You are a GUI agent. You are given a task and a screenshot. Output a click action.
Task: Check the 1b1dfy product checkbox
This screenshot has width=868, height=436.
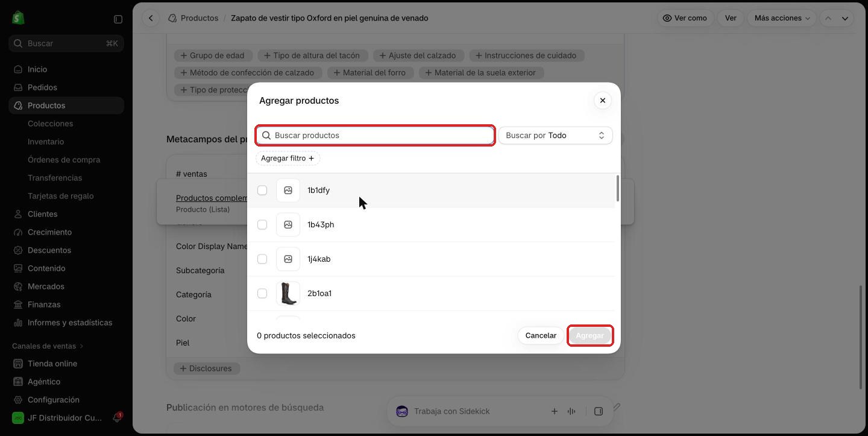click(262, 191)
